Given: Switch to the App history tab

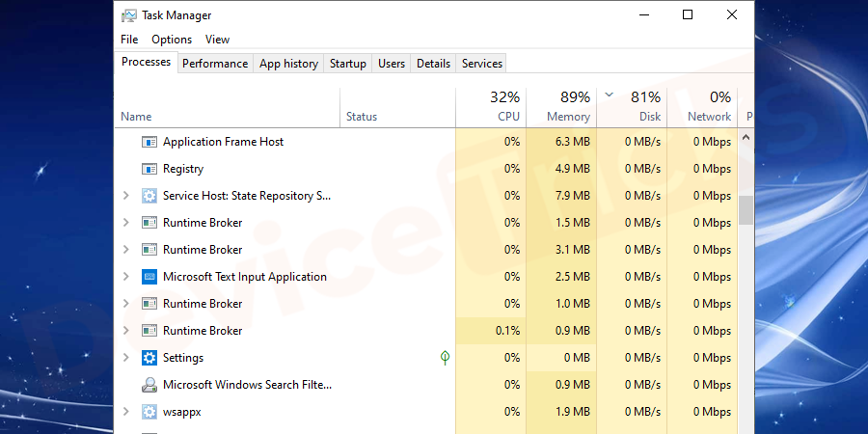Looking at the screenshot, I should [288, 64].
